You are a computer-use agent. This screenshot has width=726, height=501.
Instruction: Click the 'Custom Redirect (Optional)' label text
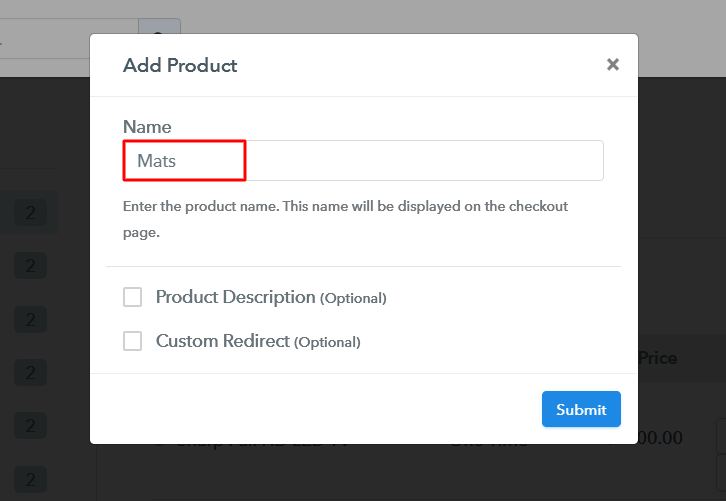tap(258, 341)
